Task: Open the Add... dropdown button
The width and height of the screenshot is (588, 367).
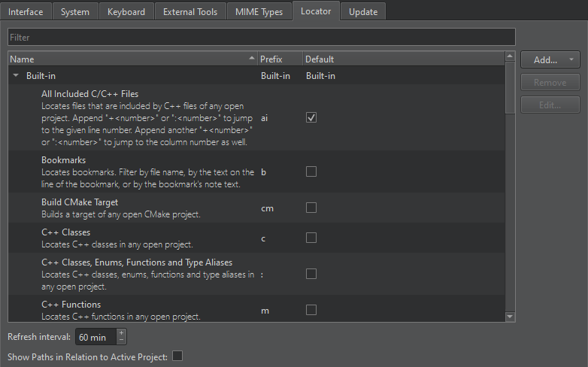Action: pyautogui.click(x=550, y=59)
